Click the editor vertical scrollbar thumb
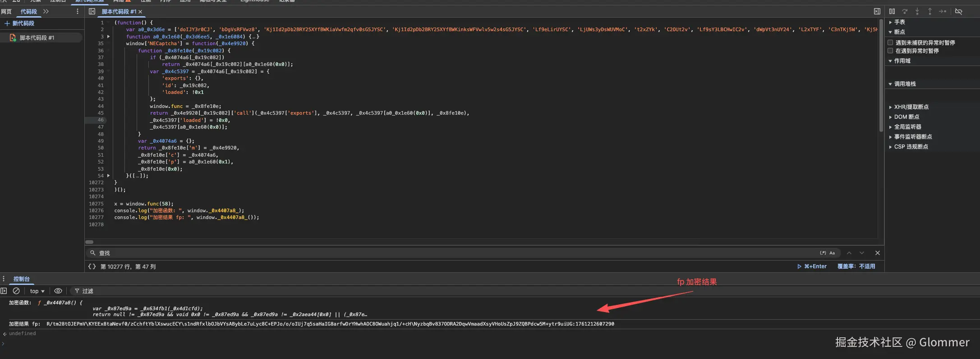Viewport: 980px width, 359px height. 881,75
